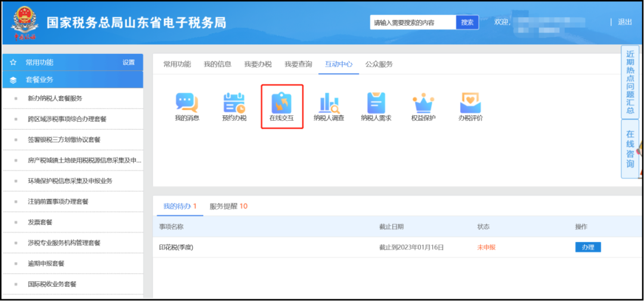Open the 近期热点问题汇总 side panel
Viewport: 644px width, 301px height.
click(630, 82)
